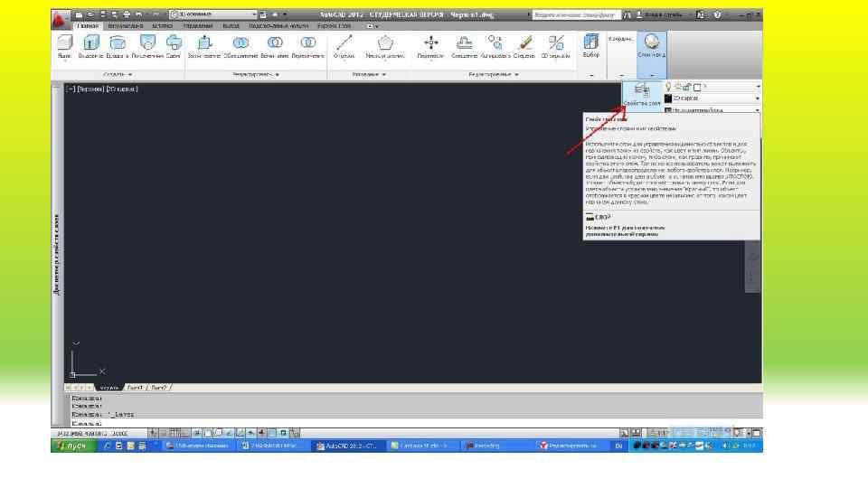Image resolution: width=868 pixels, height=488 pixels.
Task: Select the Revolve (Вращать) tool
Action: coord(118,46)
